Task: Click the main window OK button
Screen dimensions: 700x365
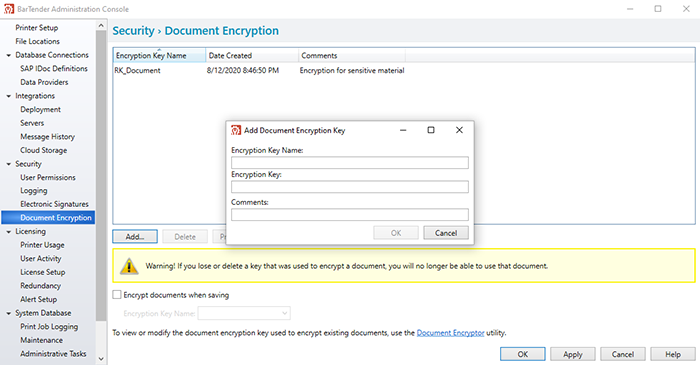Action: point(523,354)
